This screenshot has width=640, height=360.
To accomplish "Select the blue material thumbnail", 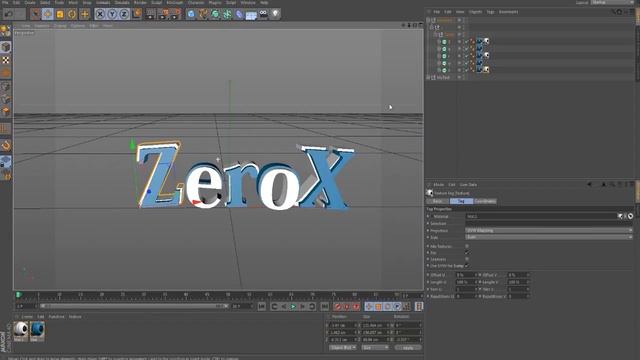I will coord(37,331).
